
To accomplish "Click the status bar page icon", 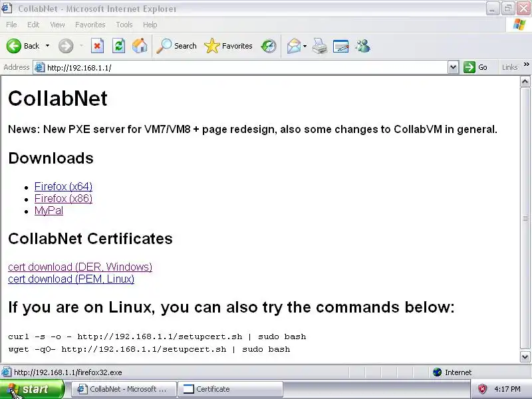I will pyautogui.click(x=6, y=372).
